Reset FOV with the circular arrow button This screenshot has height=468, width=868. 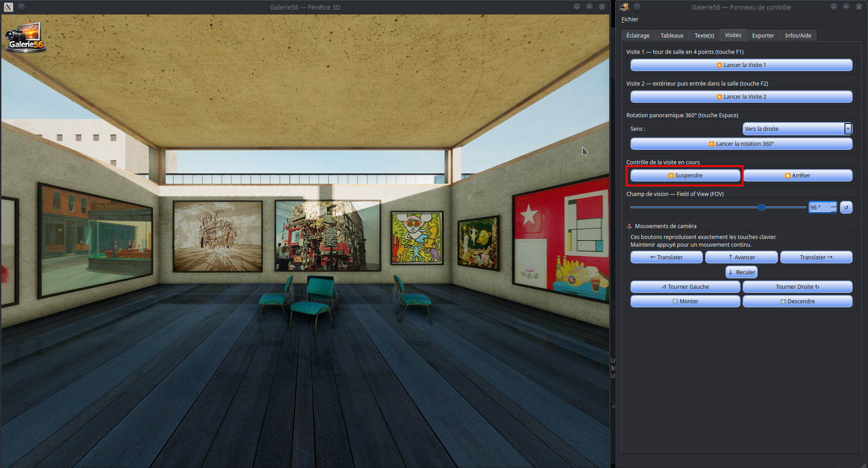coord(846,207)
